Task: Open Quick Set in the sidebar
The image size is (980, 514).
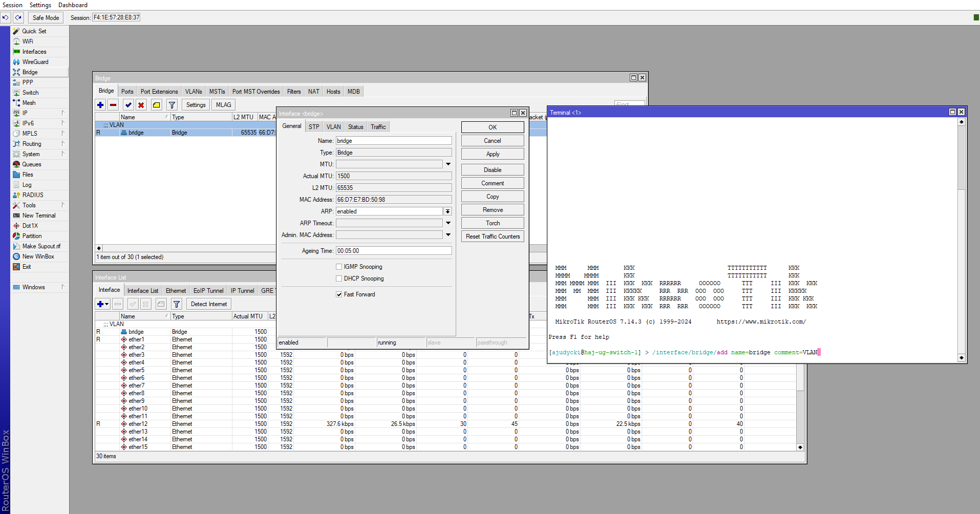Action: tap(34, 31)
